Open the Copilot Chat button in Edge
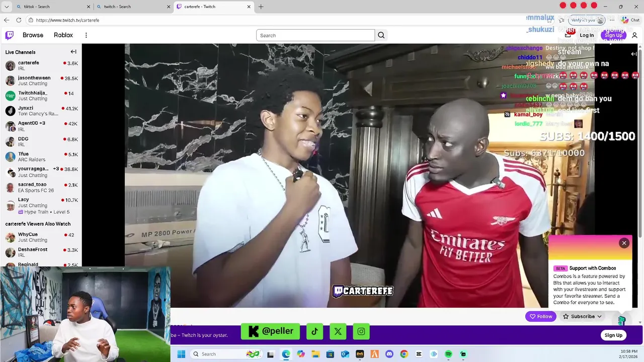The height and width of the screenshot is (362, 644). (x=630, y=20)
